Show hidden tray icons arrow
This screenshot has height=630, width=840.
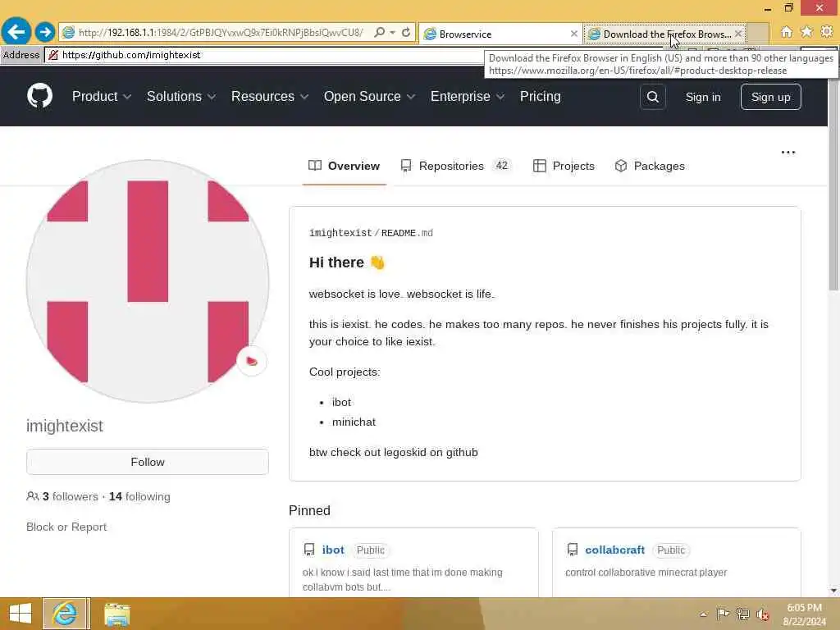tap(703, 614)
